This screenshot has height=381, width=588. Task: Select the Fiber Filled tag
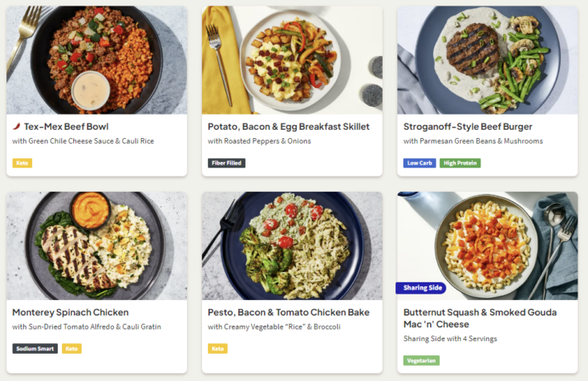click(x=226, y=163)
